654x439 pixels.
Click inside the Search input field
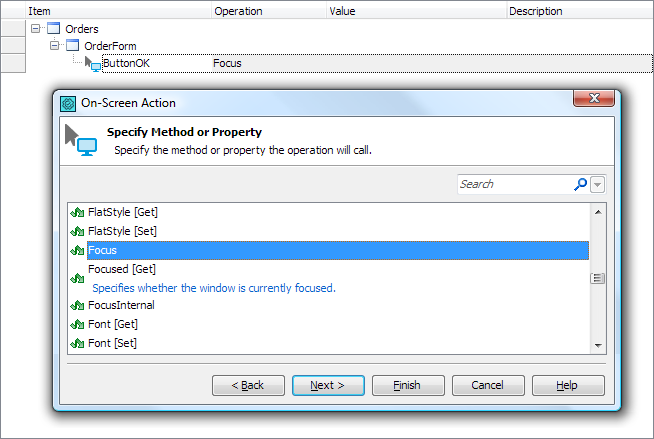(x=512, y=184)
